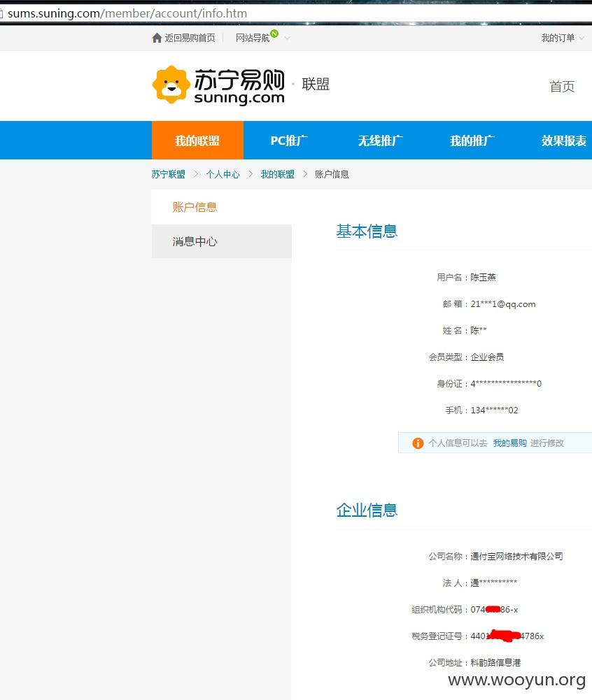Click the 公司地址 value 科韵路信息港
The width and height of the screenshot is (592, 700).
[x=495, y=662]
